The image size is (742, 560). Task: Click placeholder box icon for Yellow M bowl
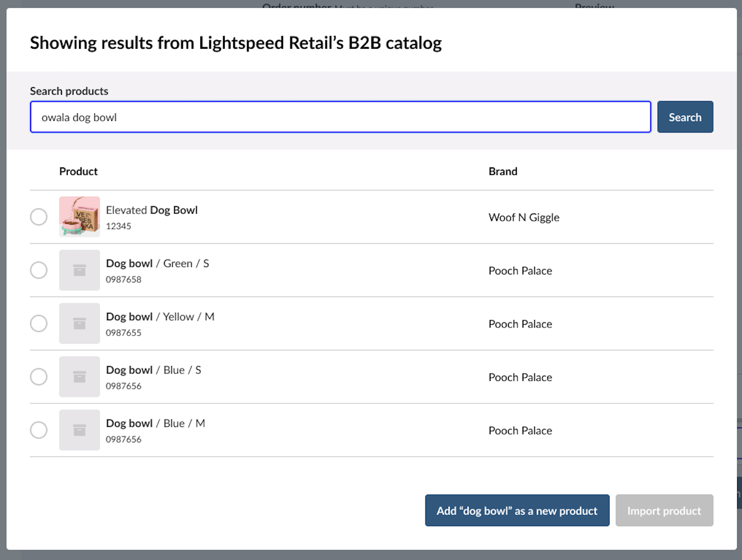pyautogui.click(x=79, y=323)
